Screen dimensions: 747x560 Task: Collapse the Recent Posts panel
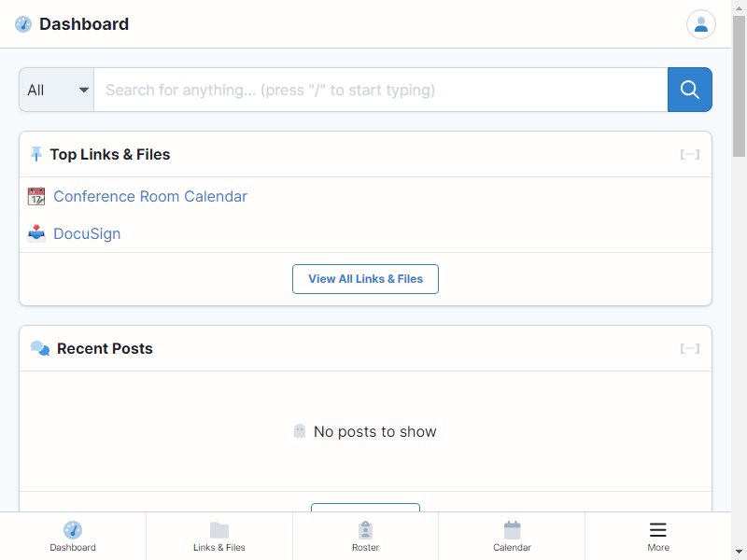(x=689, y=348)
